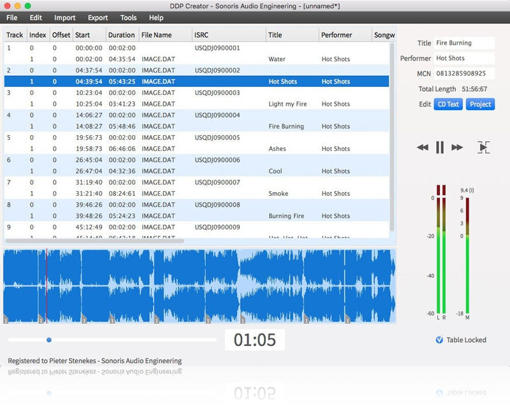Select the highlighted title cell Hot Shots
510x420 pixels.
tap(282, 82)
